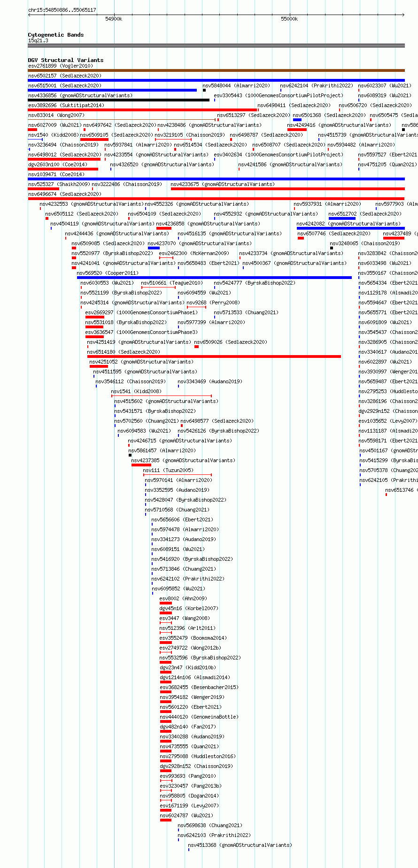Image resolution: width=418 pixels, height=868 pixels.
Task: Click the nsv833014 (Wong2007) label
Action: [x=56, y=115]
